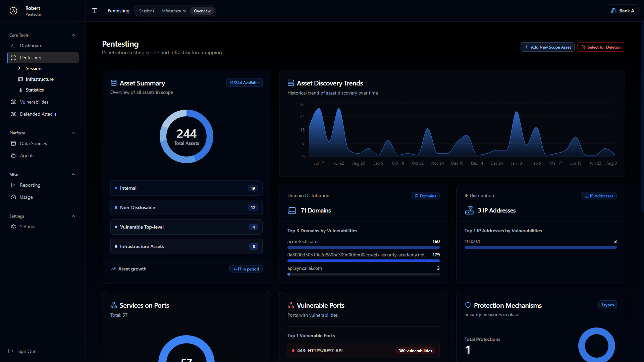This screenshot has width=644, height=362.
Task: Click the IP Addresses badge button
Action: (599, 196)
